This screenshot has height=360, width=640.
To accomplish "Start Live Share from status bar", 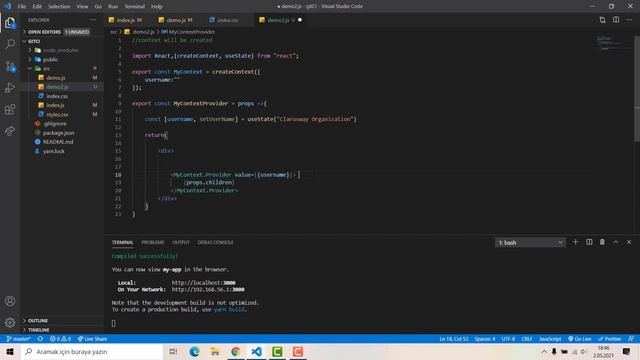I will click(93, 339).
